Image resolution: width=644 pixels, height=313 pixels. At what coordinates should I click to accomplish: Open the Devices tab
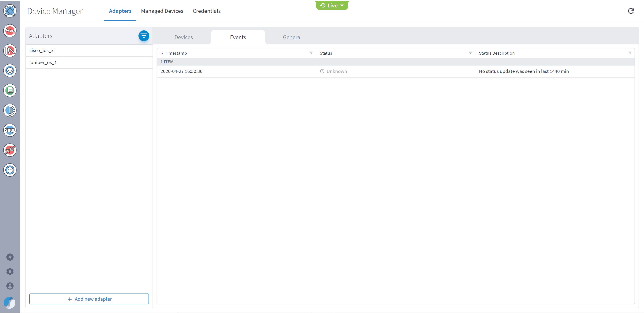click(184, 37)
